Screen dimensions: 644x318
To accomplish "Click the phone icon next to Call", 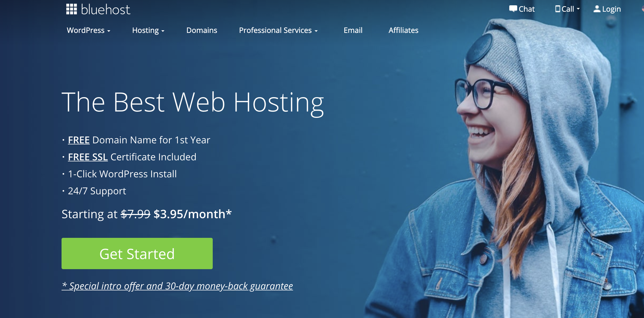I will tap(558, 9).
